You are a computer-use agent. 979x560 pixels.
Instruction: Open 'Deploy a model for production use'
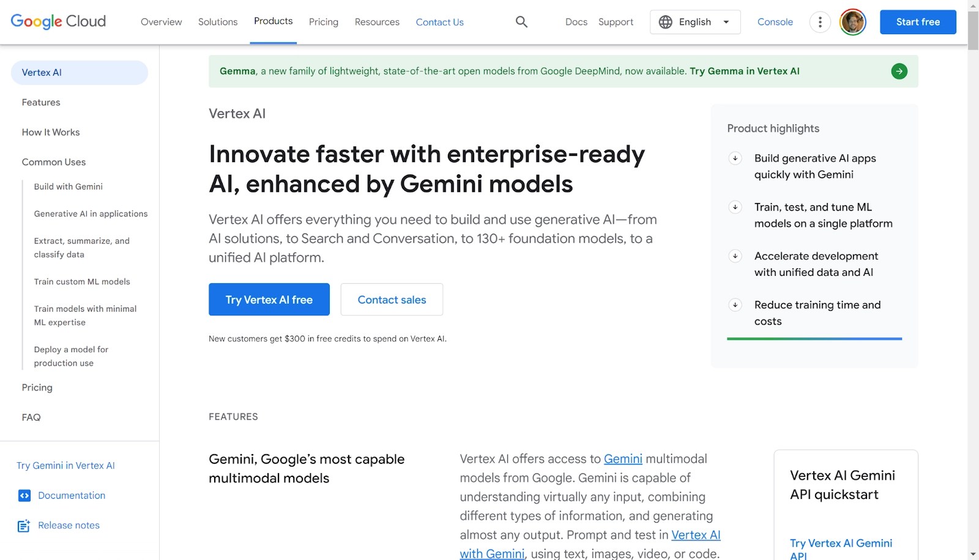click(71, 356)
